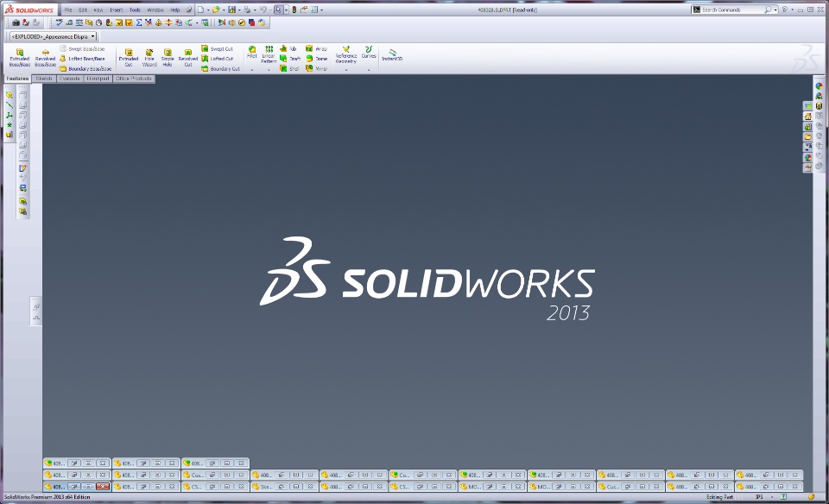Click the IPS unit system in status bar
Screen dimensions: 829x504
759,497
